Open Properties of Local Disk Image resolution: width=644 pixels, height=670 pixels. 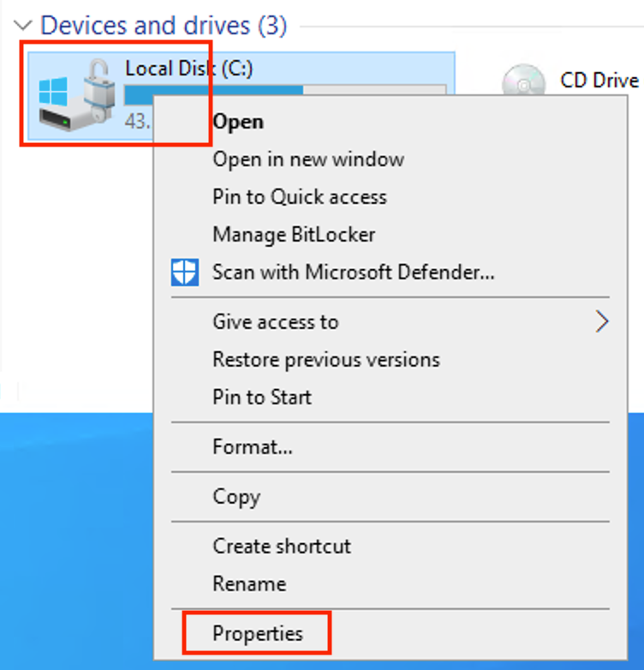pyautogui.click(x=390, y=634)
